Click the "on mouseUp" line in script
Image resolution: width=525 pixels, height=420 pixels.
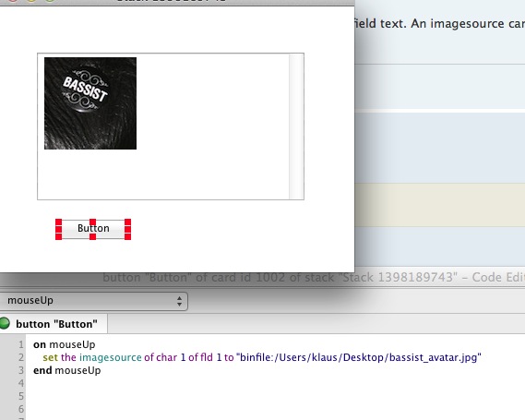(65, 344)
